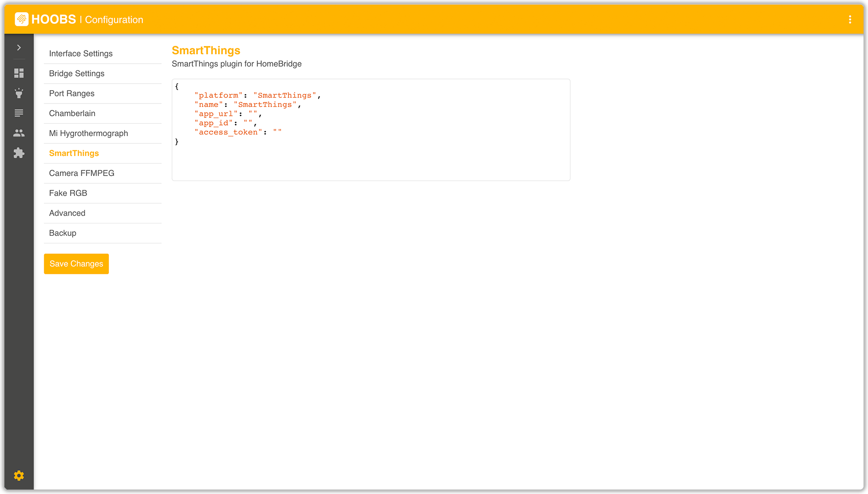
Task: Open the Plugins puzzle piece icon
Action: [19, 153]
